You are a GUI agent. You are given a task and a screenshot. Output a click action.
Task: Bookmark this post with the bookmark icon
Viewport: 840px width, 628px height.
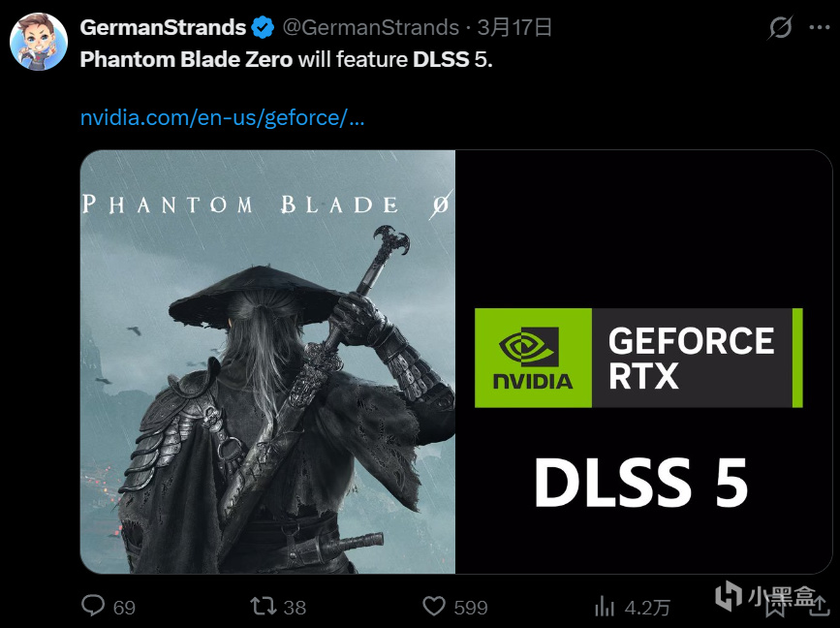775,607
